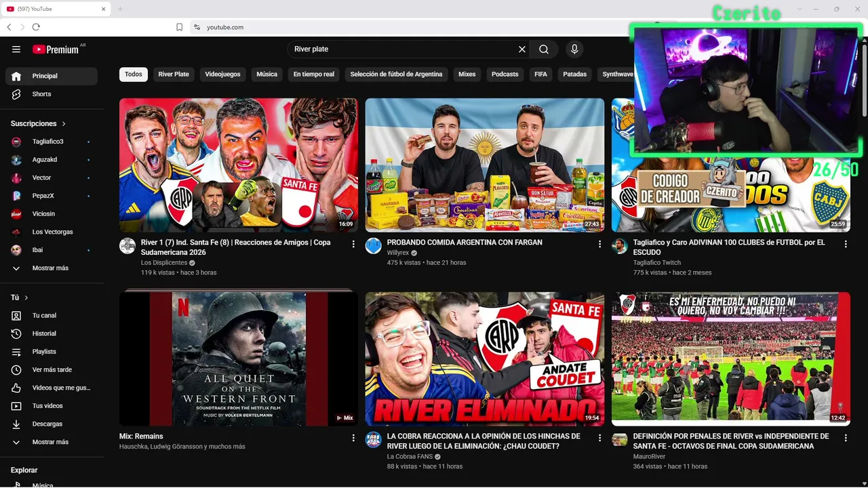Open Shorts from the sidebar
Screen dimensions: 868x488
coord(52,94)
